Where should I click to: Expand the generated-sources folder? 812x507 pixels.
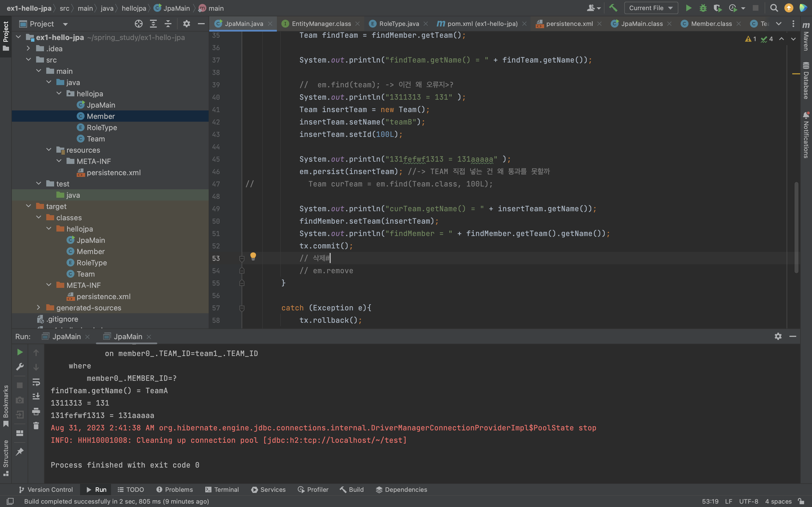[x=38, y=308]
